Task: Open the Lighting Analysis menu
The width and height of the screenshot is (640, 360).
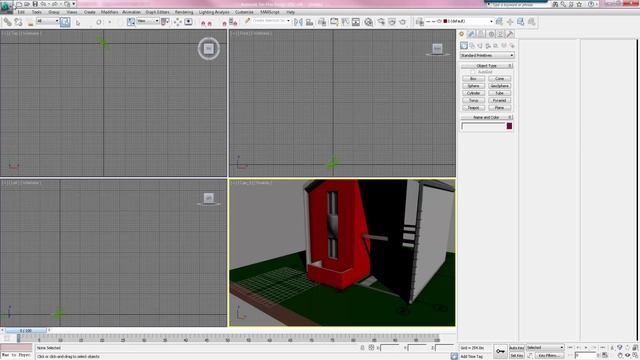Action: point(214,12)
